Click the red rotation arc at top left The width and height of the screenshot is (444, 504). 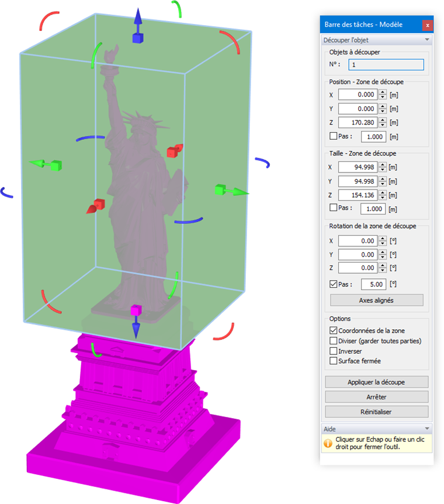(x=48, y=20)
